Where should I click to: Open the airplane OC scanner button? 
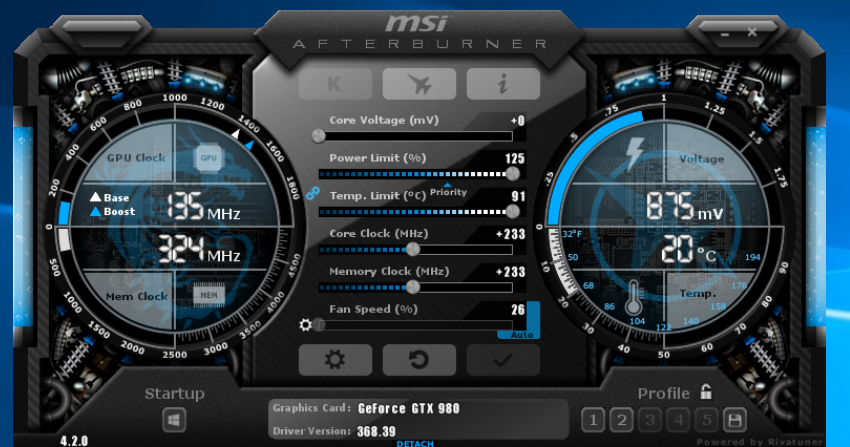click(x=419, y=84)
